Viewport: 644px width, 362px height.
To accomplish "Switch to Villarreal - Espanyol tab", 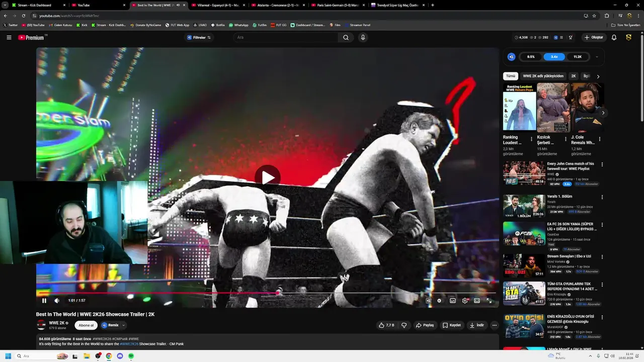I will coord(218,5).
